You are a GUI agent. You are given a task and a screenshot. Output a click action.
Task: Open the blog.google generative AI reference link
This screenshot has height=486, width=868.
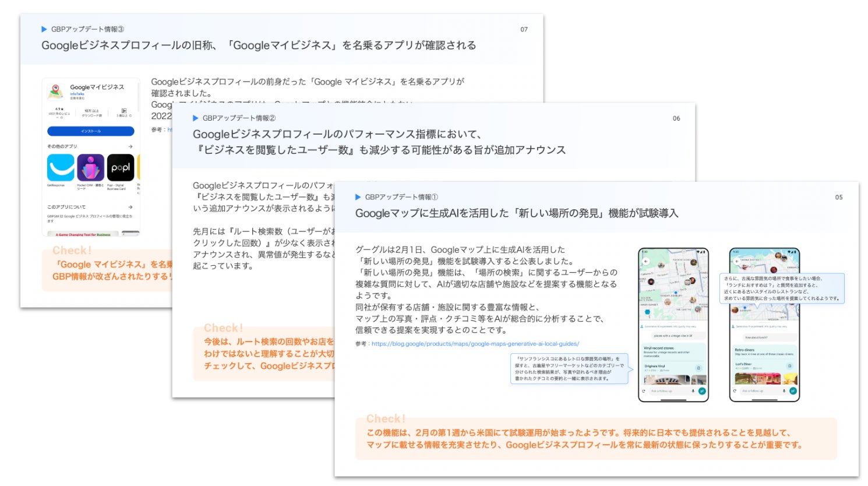pyautogui.click(x=475, y=344)
